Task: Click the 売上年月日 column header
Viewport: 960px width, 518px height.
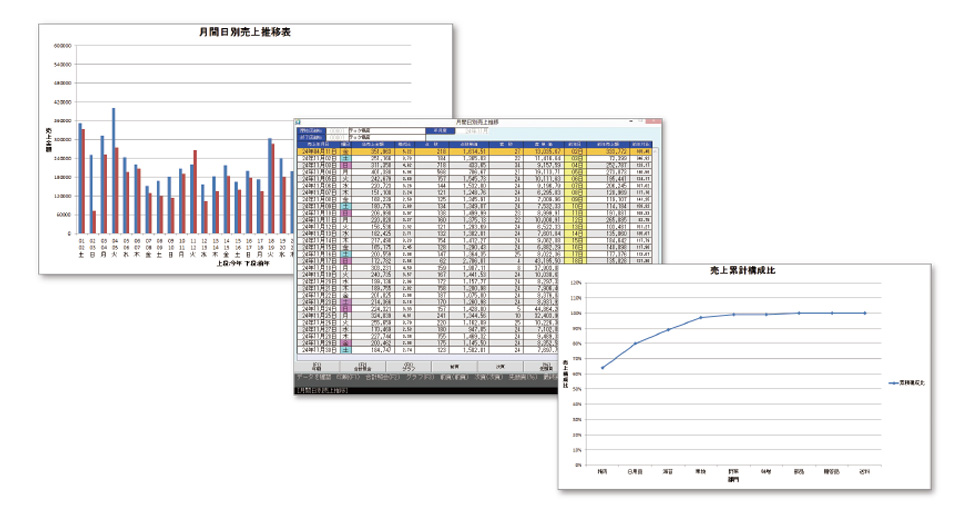Action: pos(311,143)
